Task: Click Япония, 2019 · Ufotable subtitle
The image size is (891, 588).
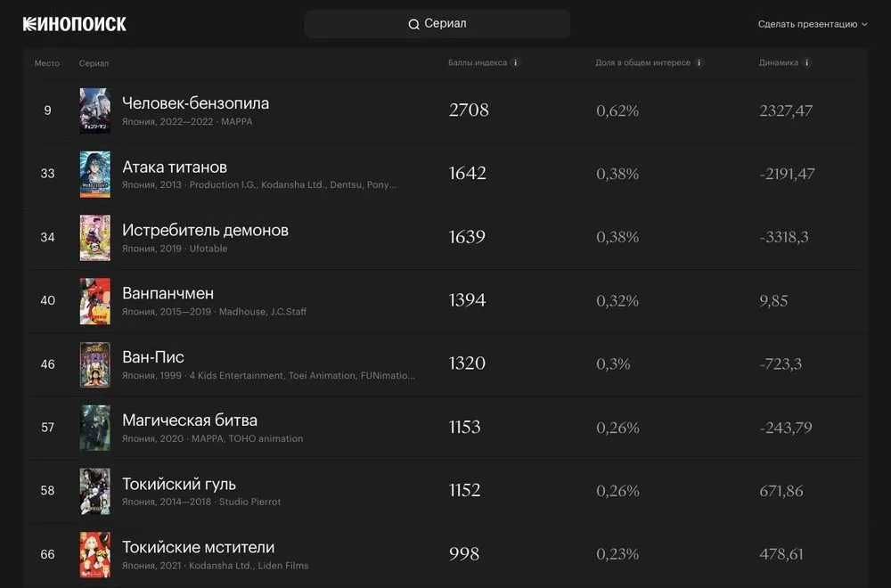Action: (x=175, y=249)
